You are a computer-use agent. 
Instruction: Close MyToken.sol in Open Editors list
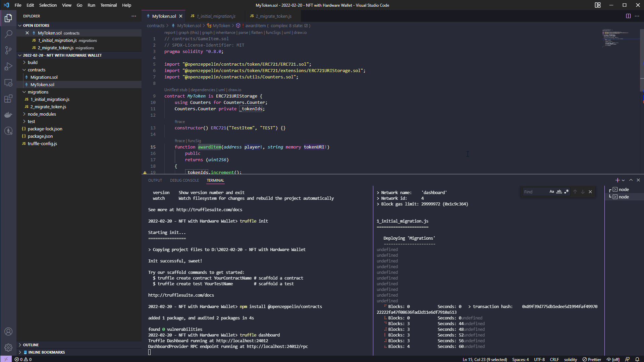pyautogui.click(x=27, y=33)
